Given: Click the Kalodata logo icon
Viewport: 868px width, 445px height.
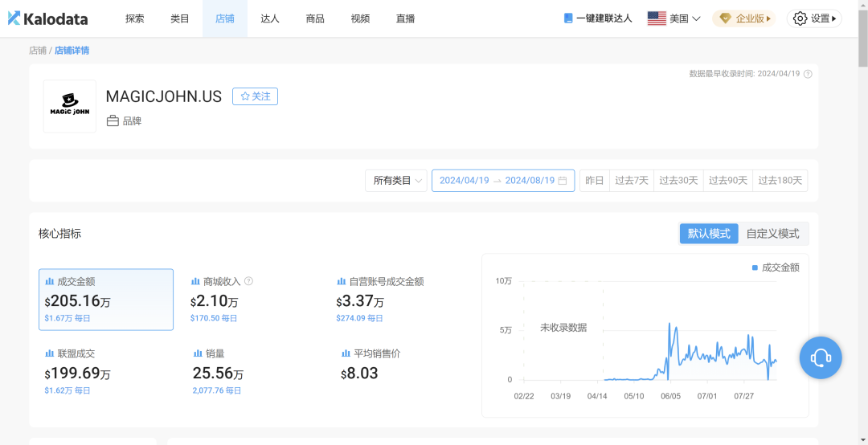Looking at the screenshot, I should [14, 18].
